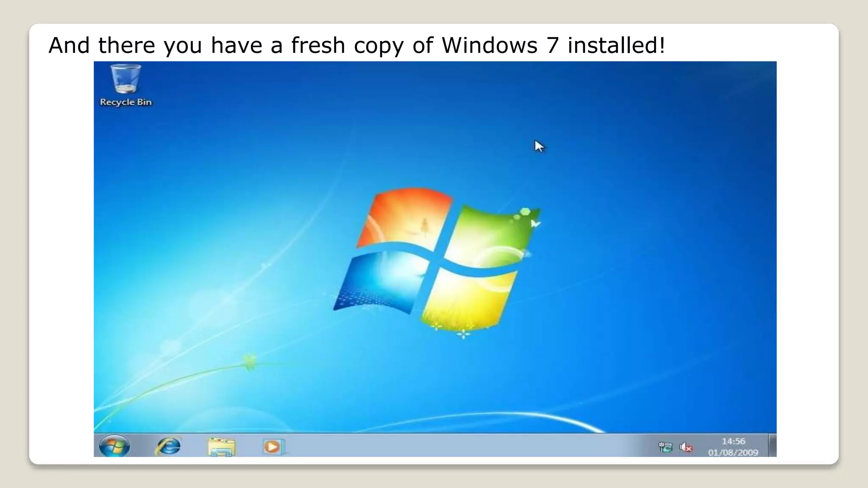Launch Internet Explorer from the taskbar

tap(168, 446)
